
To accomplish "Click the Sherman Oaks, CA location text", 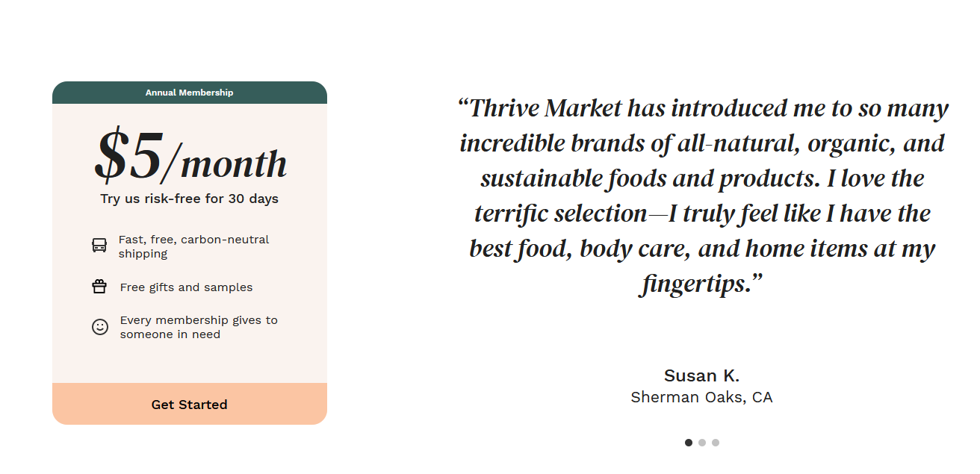I will coord(702,397).
